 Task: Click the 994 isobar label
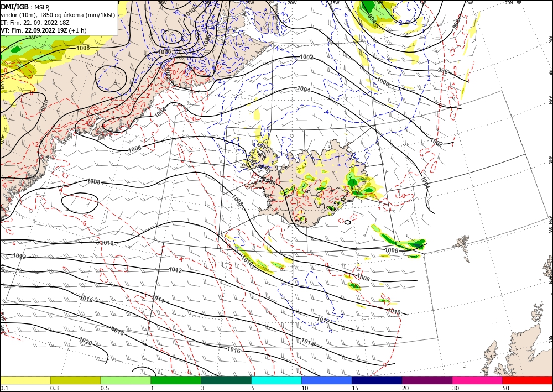(372, 18)
